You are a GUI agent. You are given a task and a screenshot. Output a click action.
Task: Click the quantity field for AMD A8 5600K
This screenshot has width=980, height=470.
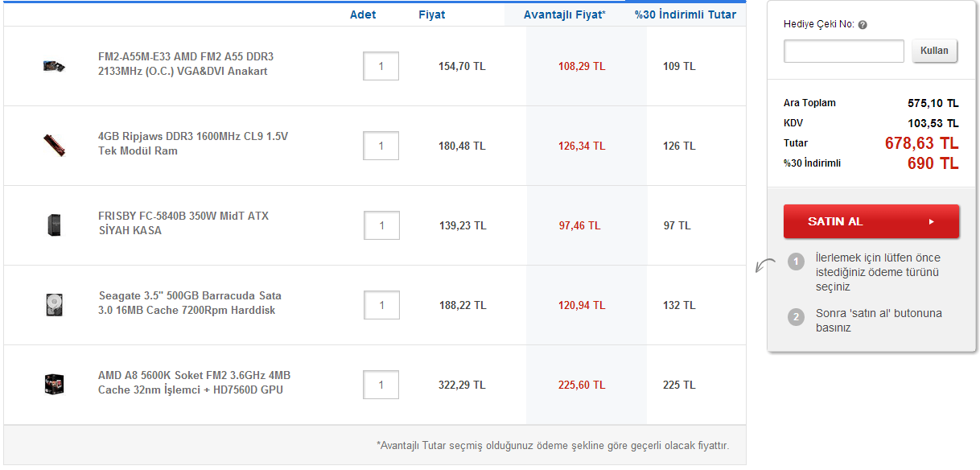click(381, 385)
